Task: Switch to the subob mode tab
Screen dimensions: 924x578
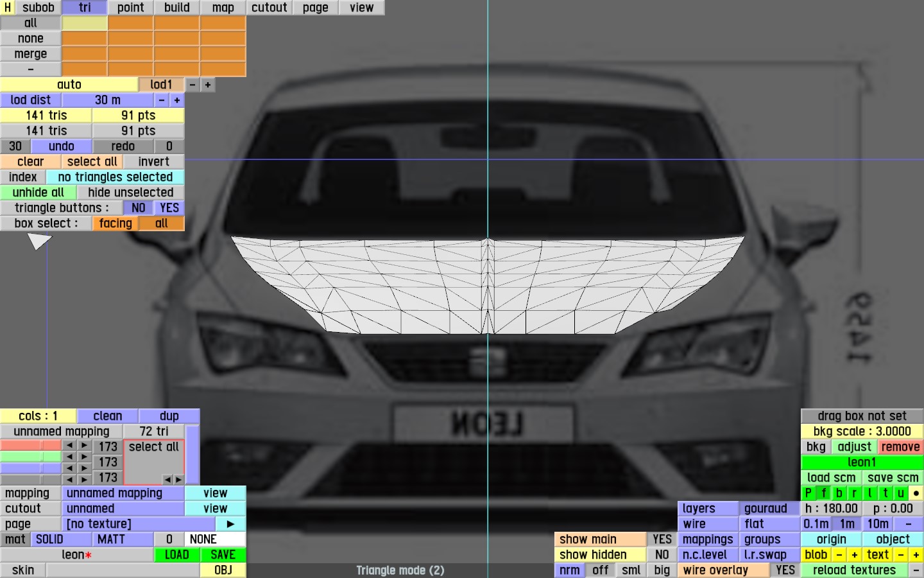Action: point(38,8)
